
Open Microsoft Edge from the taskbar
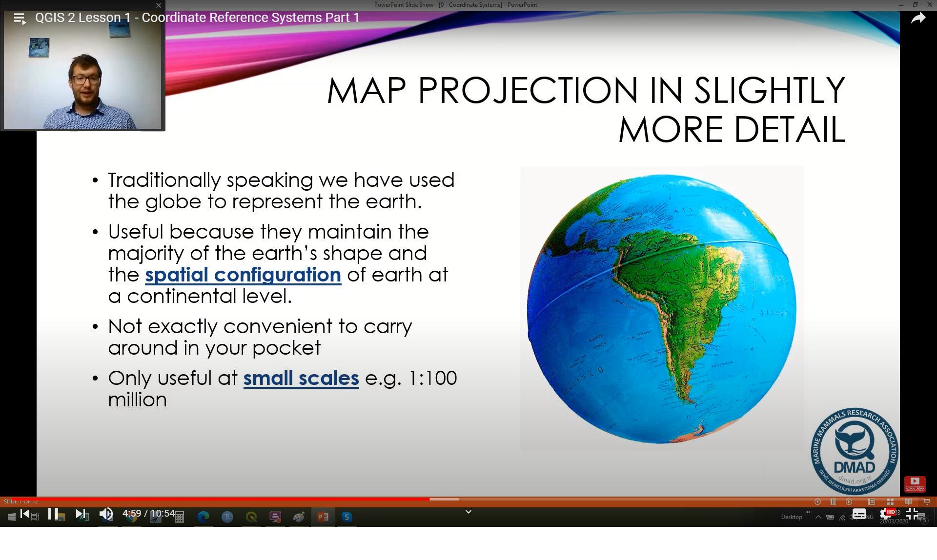tap(204, 516)
